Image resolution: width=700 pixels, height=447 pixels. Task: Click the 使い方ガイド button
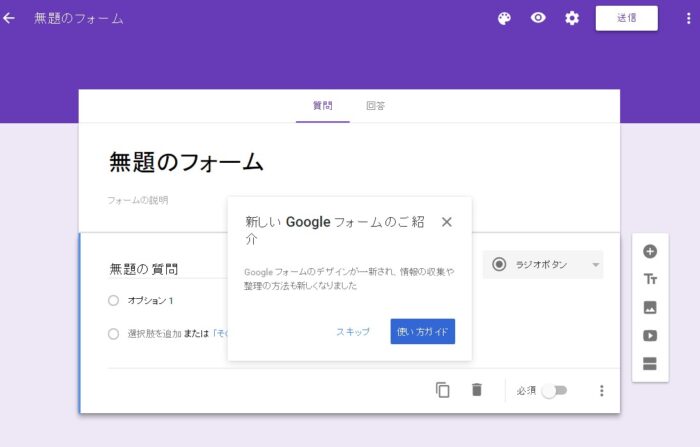(x=422, y=331)
